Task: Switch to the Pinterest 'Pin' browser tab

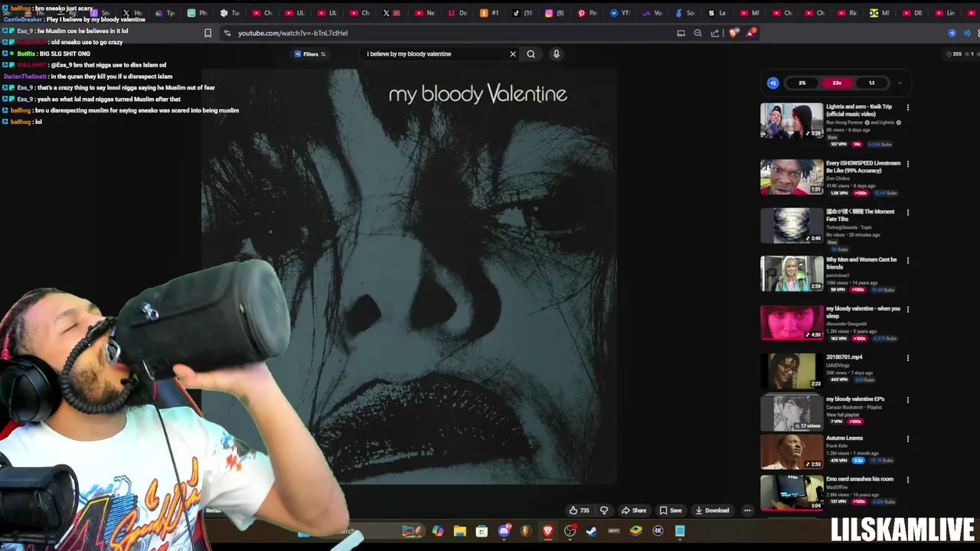Action: coord(588,13)
